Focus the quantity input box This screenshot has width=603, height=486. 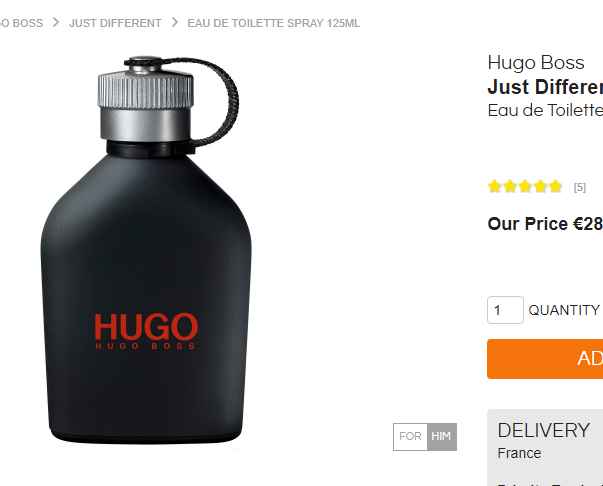coord(505,310)
